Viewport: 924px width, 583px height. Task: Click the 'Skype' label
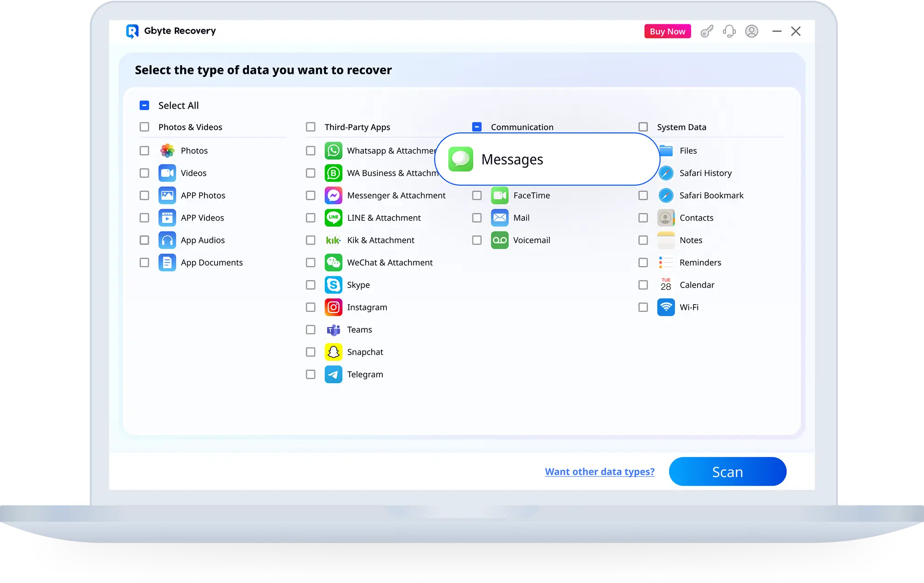(x=358, y=285)
